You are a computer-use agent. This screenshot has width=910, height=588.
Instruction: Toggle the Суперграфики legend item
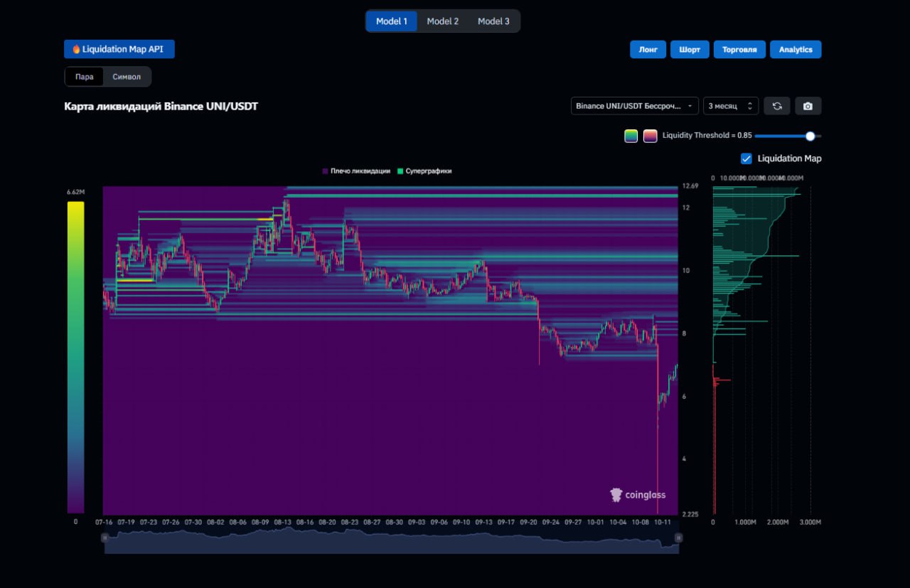coord(424,171)
